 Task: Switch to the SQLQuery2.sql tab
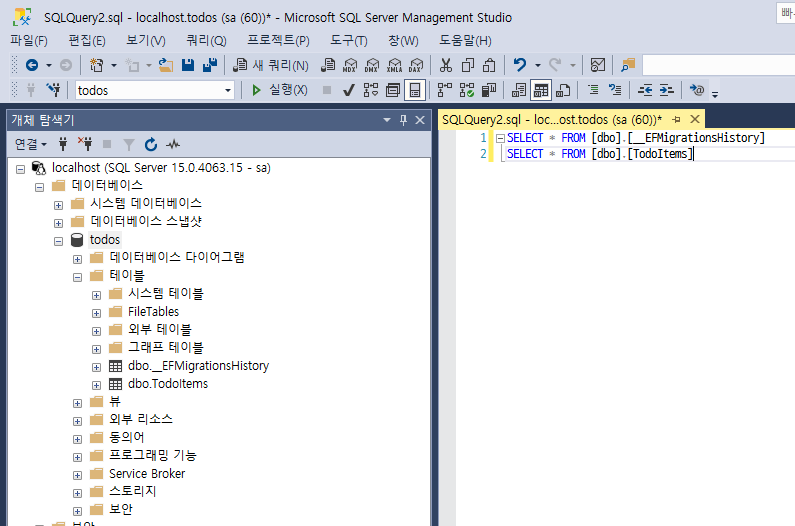[x=552, y=119]
